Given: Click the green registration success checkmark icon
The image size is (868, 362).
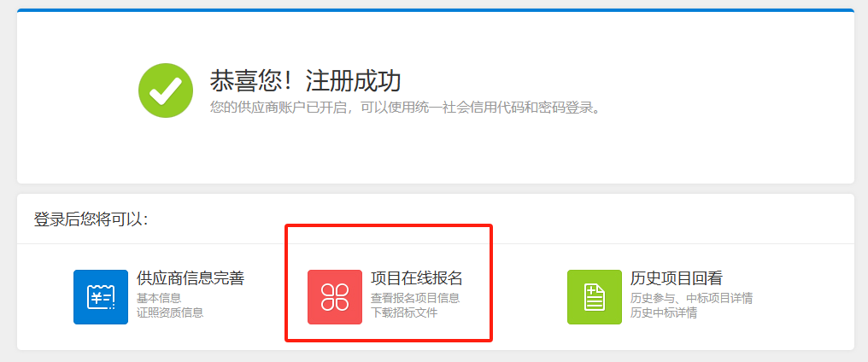Looking at the screenshot, I should 166,90.
